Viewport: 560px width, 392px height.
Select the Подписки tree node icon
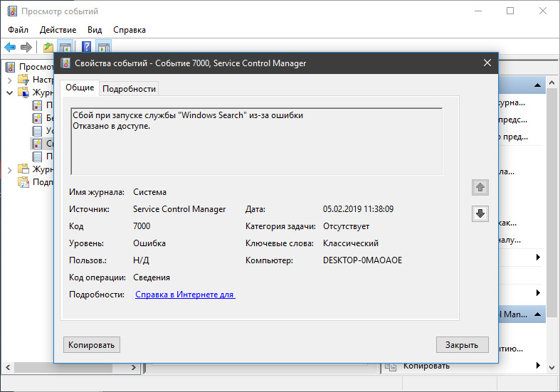(x=23, y=182)
